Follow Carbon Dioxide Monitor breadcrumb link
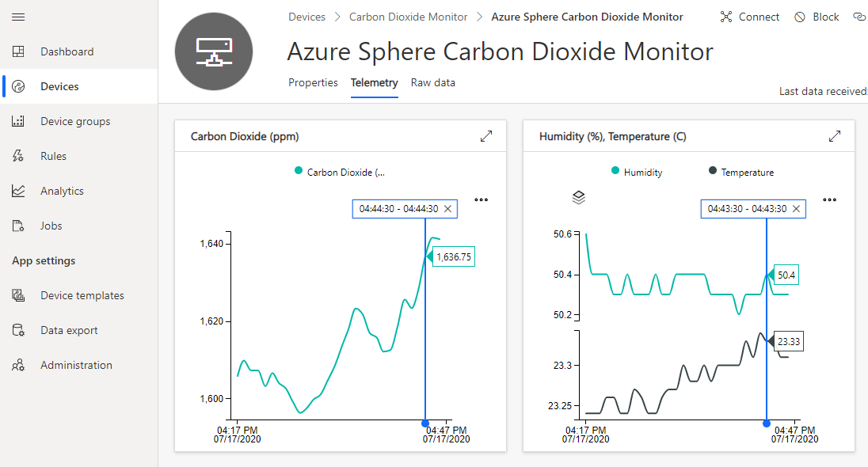Viewport: 868px width, 467px height. pos(408,17)
